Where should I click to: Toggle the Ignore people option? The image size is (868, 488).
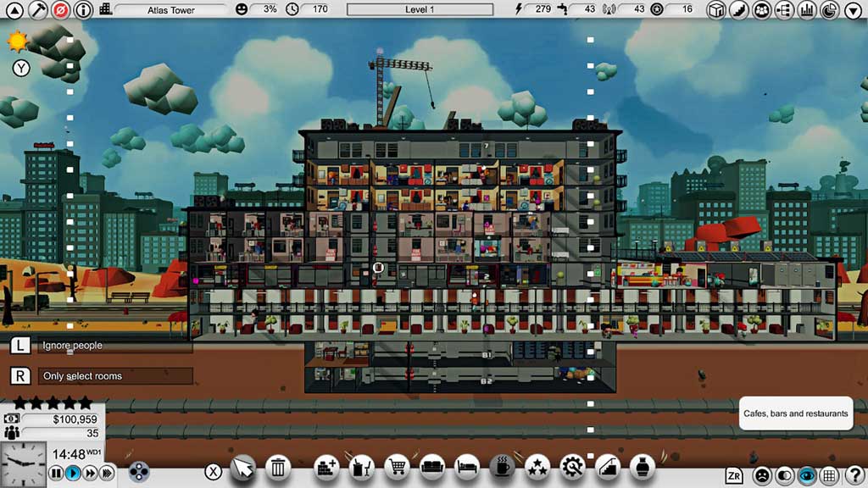pos(115,346)
